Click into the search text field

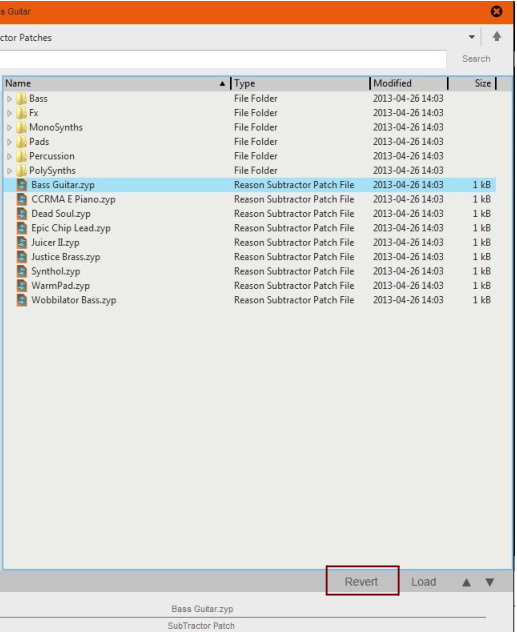coord(222,60)
